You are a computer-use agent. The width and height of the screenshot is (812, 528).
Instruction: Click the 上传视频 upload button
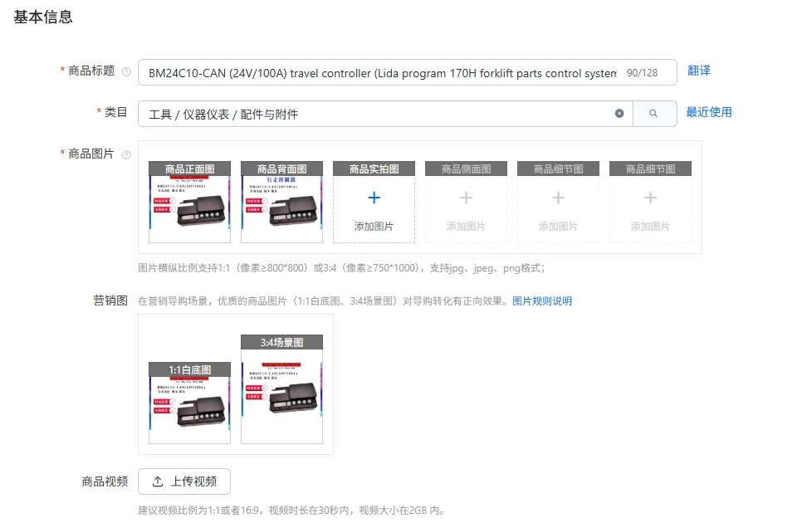(x=184, y=482)
